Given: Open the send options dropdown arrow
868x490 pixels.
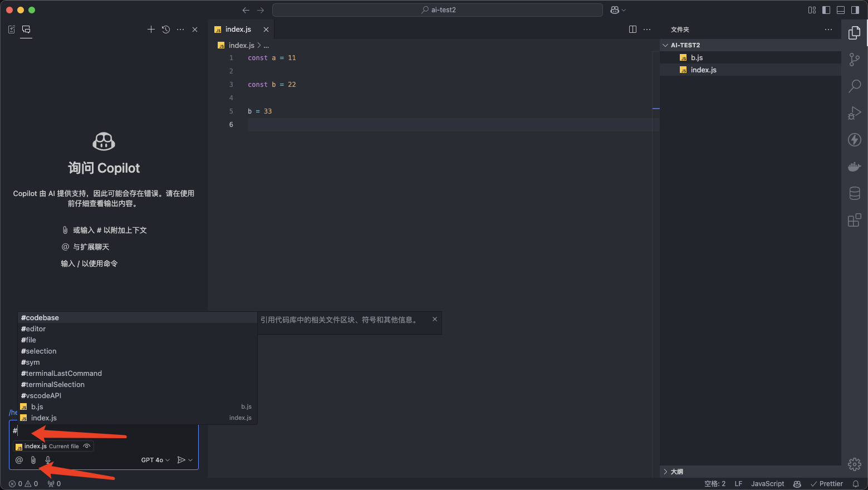Looking at the screenshot, I should (x=190, y=460).
